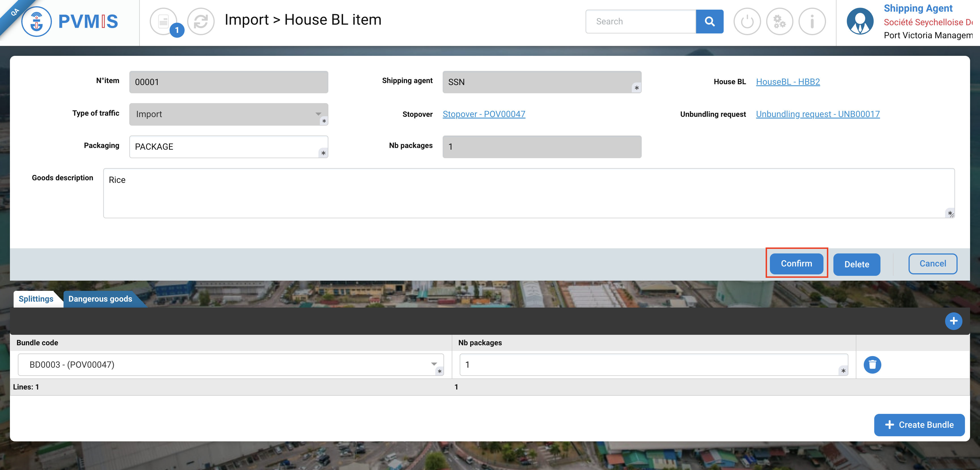Switch to the Dangerous goods tab

tap(100, 299)
